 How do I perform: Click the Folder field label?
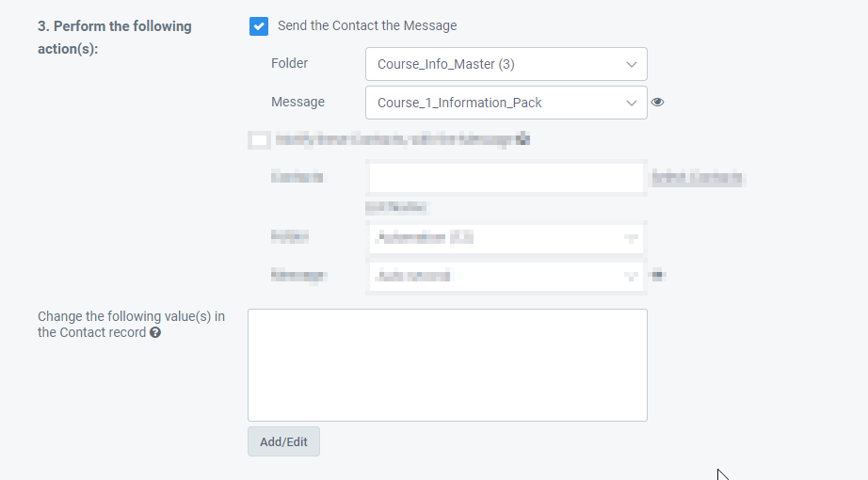tap(290, 64)
